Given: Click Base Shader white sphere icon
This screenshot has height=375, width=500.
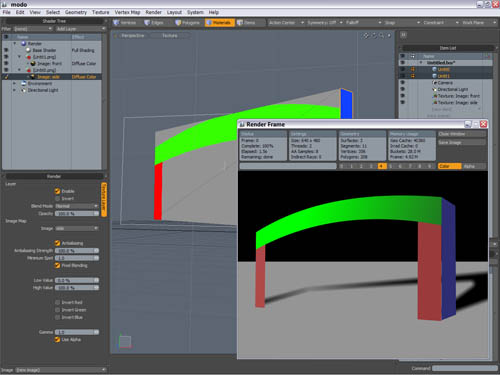Looking at the screenshot, I should click(x=28, y=50).
